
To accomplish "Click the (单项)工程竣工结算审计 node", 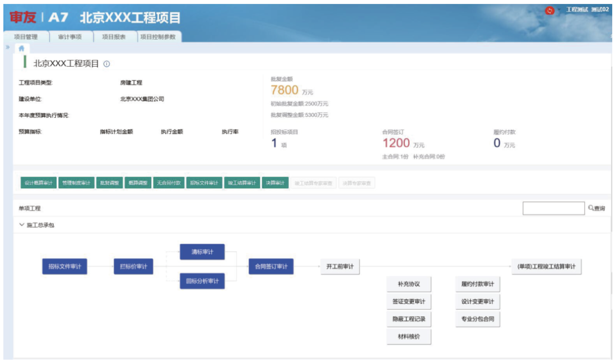I will pyautogui.click(x=546, y=267).
